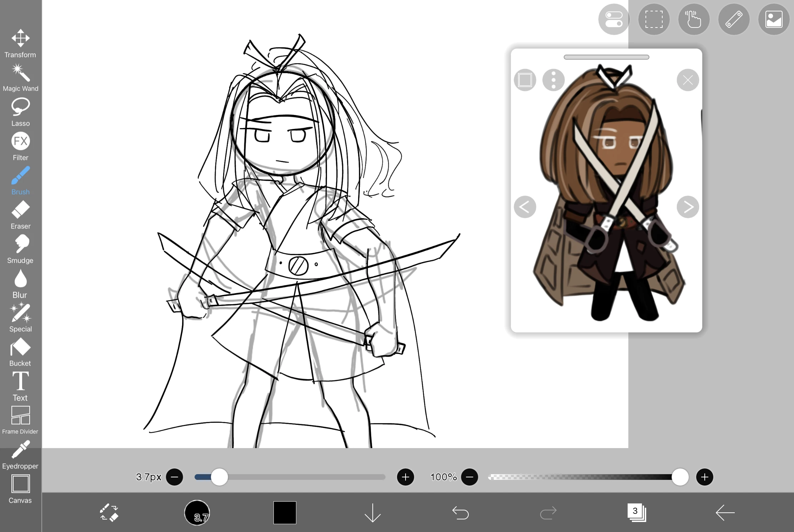Toggle the reference image overlay mode button

point(524,80)
